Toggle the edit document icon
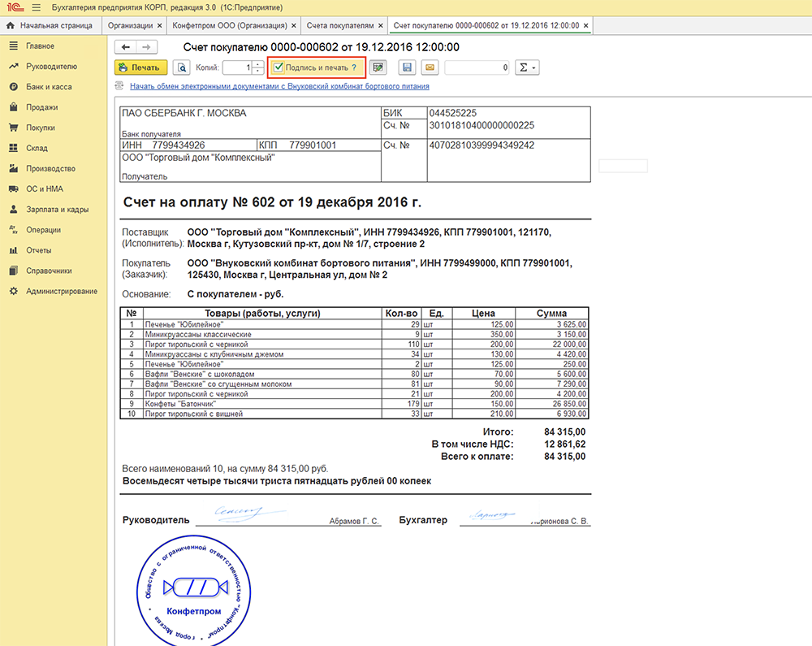812x646 pixels. pyautogui.click(x=378, y=67)
